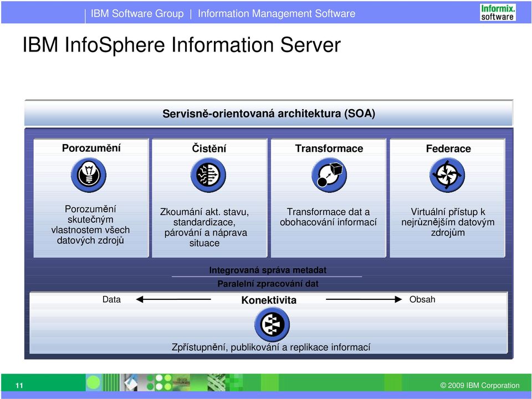Image resolution: width=532 pixels, height=399 pixels.
Task: Click the Information Management Software header text
Action: tap(277, 13)
